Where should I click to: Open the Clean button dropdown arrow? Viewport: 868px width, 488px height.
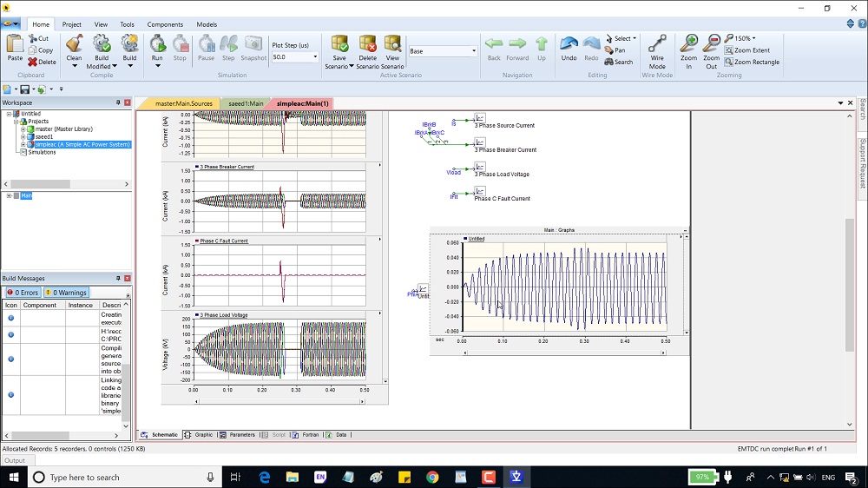click(74, 66)
